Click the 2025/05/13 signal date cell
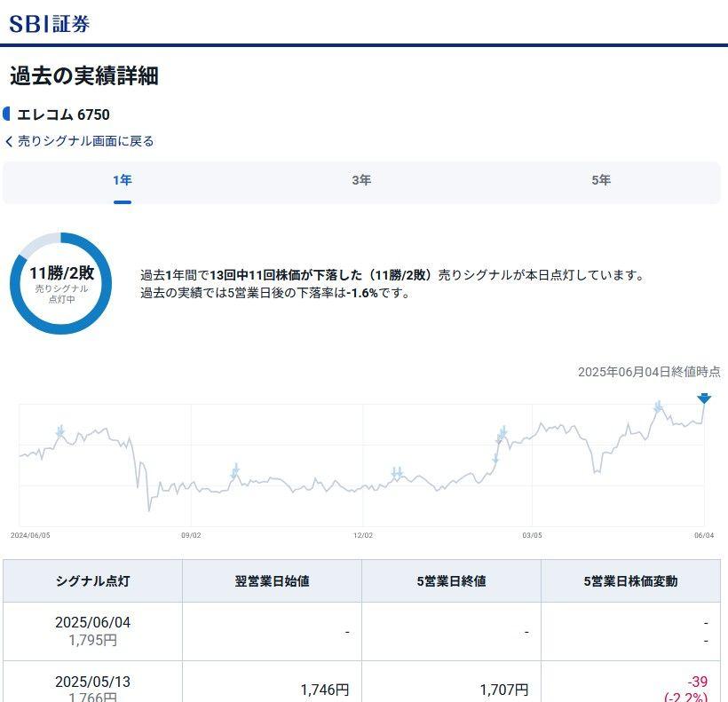 point(92,682)
